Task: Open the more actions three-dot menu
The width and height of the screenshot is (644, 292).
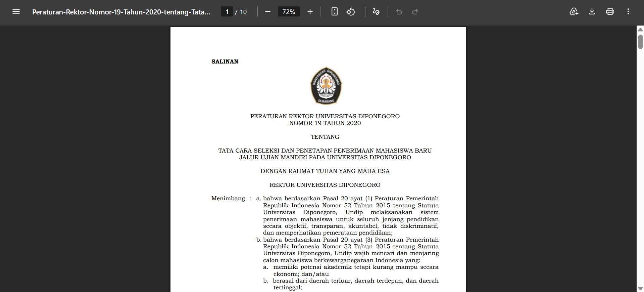Action: coord(628,12)
